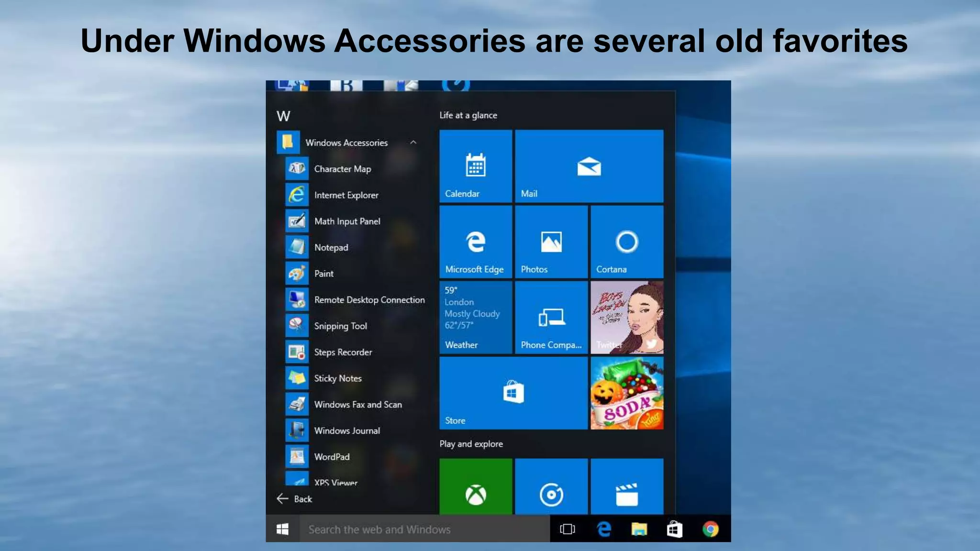
Task: Open the Store taskbar icon
Action: click(x=674, y=529)
